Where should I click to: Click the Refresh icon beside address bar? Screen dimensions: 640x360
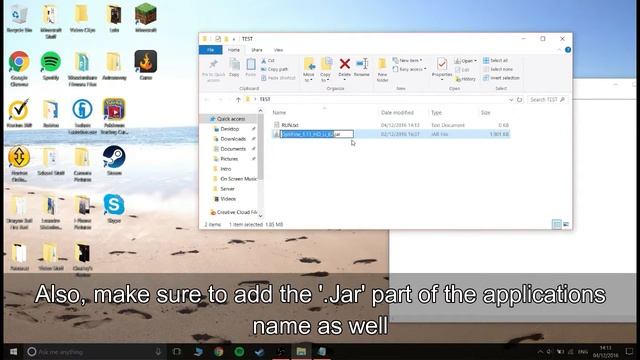click(519, 100)
